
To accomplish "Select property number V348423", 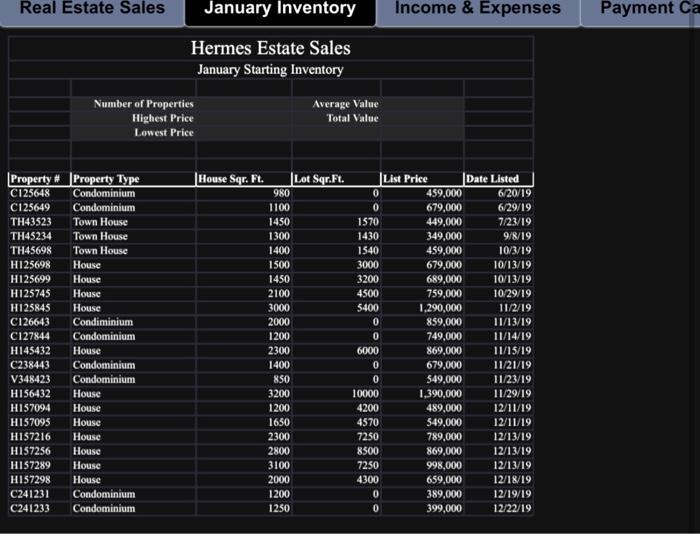I will 39,379.
